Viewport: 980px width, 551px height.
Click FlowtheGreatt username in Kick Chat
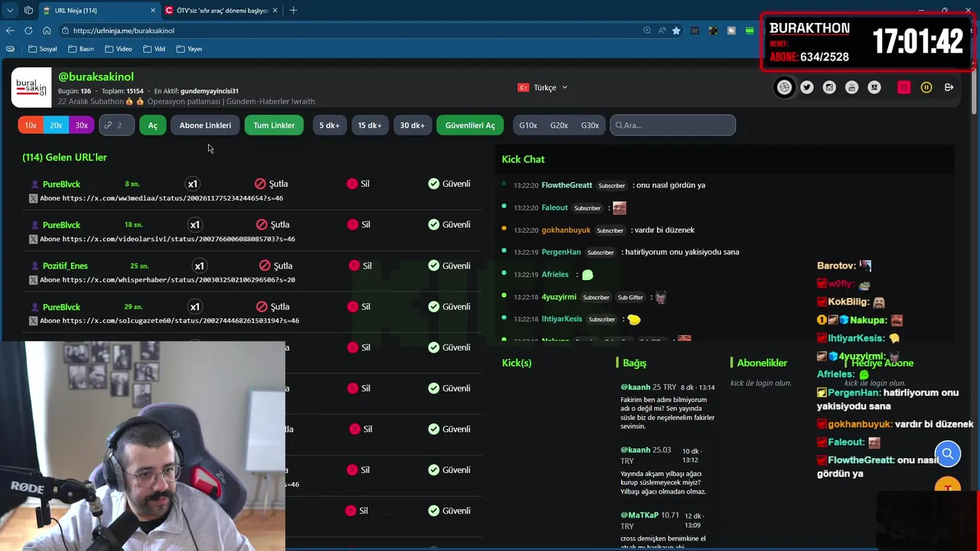(x=567, y=185)
